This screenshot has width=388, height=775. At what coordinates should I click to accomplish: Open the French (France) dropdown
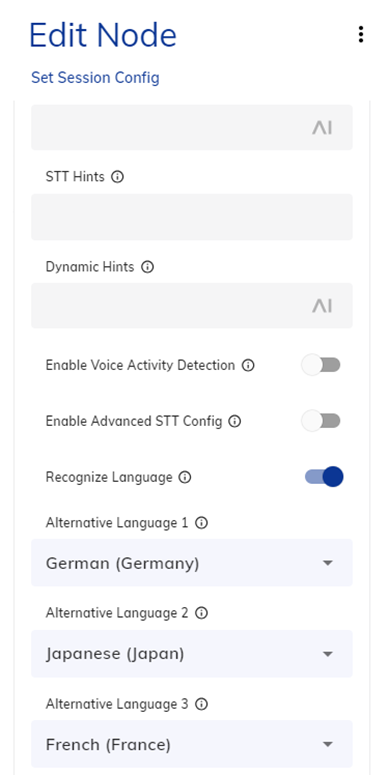pyautogui.click(x=192, y=744)
